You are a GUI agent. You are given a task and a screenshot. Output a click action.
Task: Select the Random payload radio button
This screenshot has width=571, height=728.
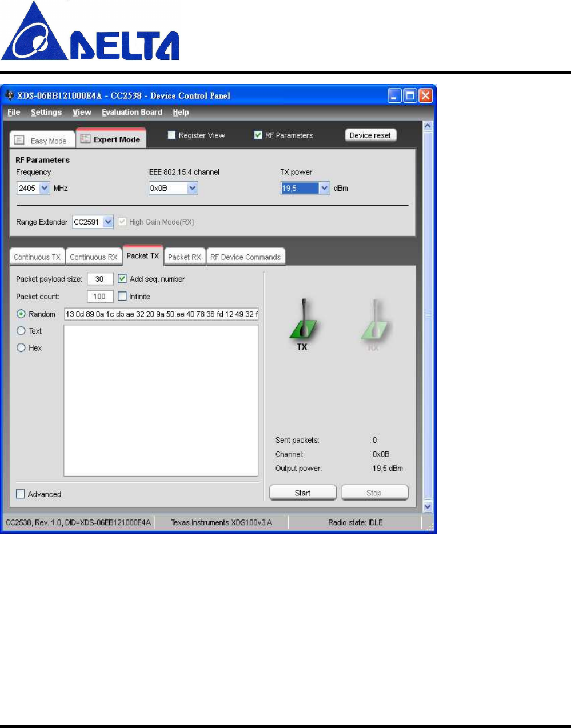(x=21, y=314)
